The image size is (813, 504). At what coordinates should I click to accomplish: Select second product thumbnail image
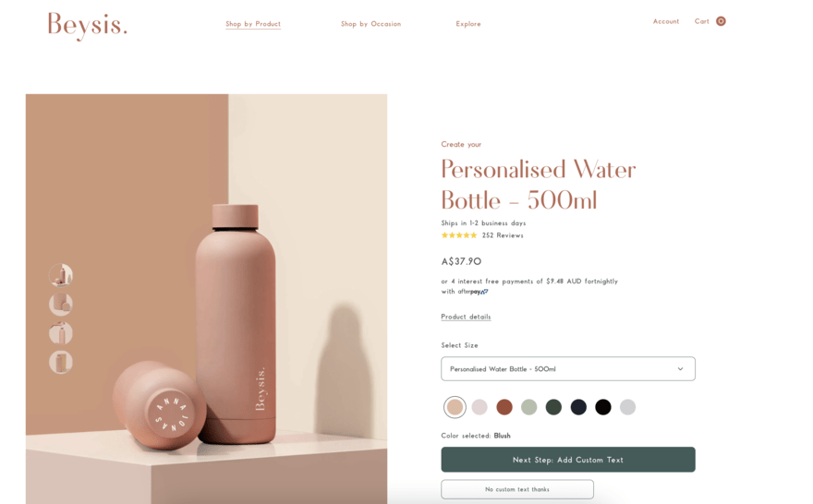61,304
